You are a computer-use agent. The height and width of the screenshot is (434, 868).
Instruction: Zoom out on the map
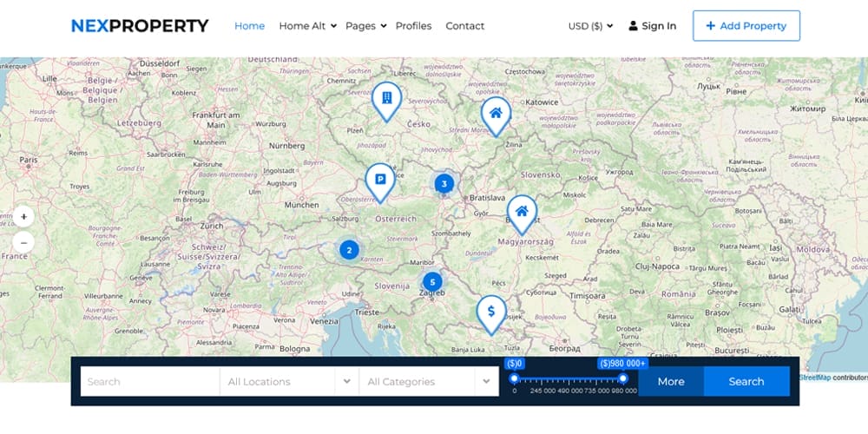click(23, 242)
